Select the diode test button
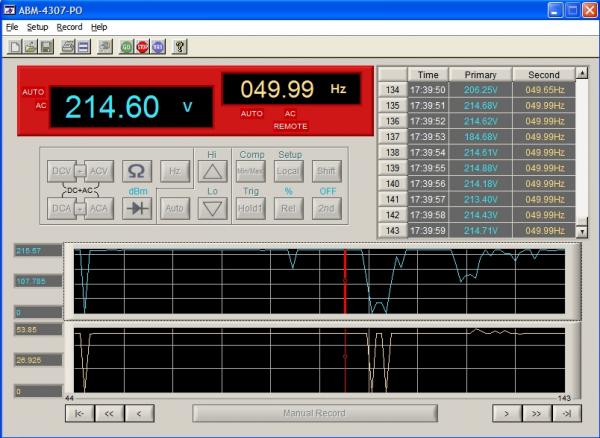The image size is (600, 438). click(138, 208)
